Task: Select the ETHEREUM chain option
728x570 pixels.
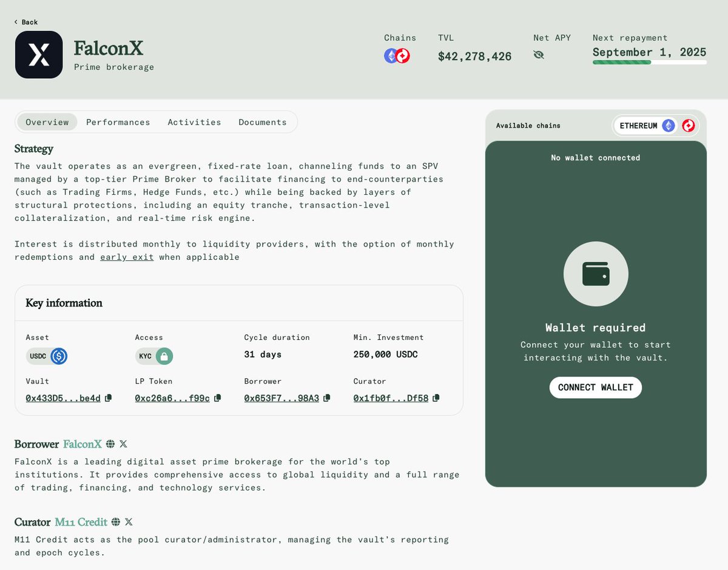Action: pyautogui.click(x=647, y=126)
